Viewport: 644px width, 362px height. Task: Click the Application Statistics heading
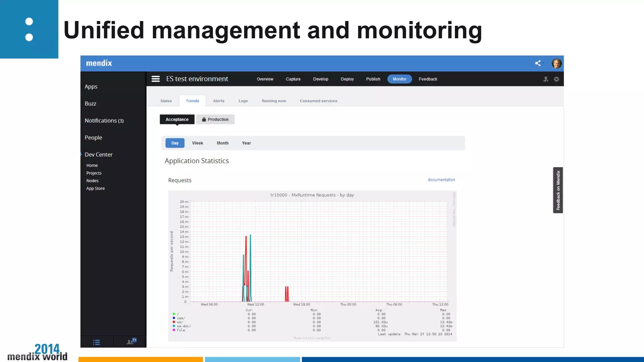[197, 161]
